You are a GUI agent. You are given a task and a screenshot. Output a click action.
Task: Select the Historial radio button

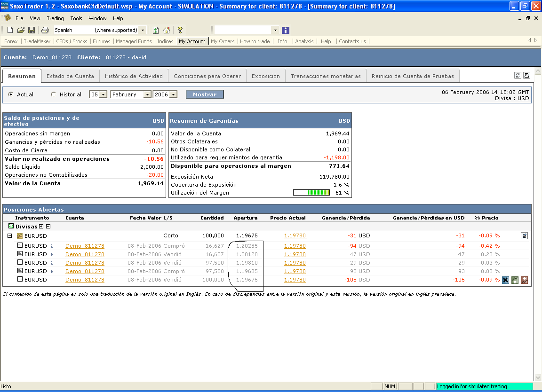(53, 94)
